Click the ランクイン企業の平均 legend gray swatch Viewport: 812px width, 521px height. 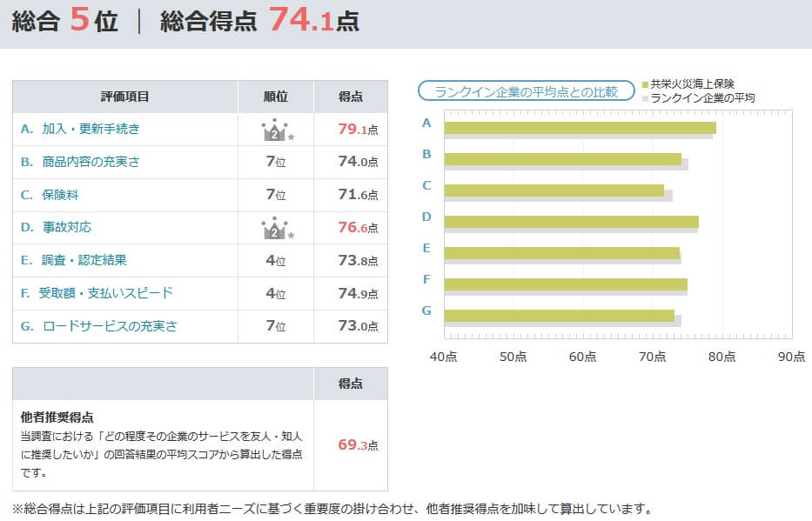point(645,98)
